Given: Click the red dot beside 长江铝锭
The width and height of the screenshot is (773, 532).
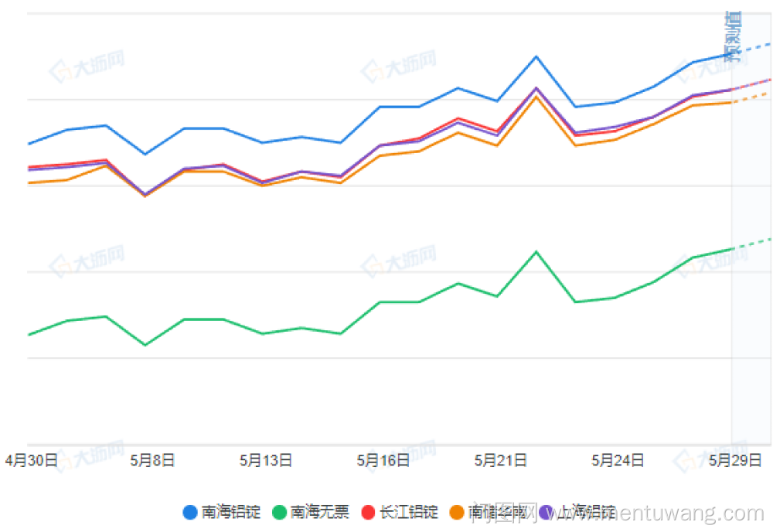Looking at the screenshot, I should tap(368, 512).
